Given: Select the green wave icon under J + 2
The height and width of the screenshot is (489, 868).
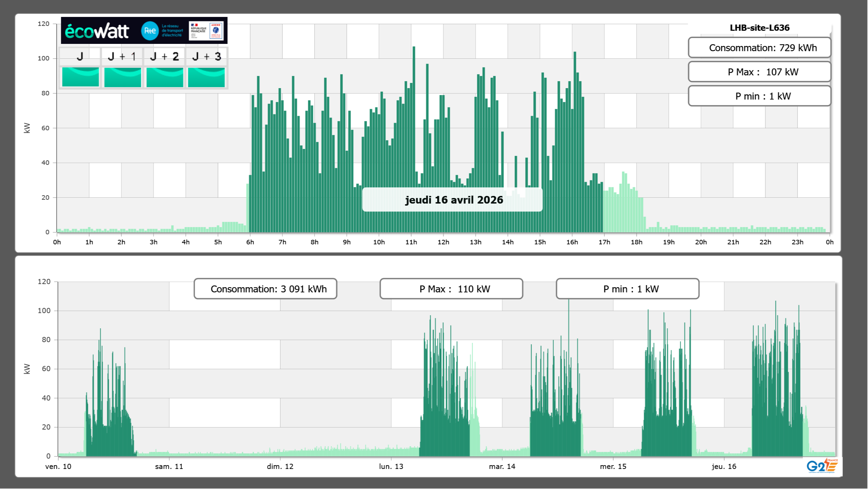Looking at the screenshot, I should tap(165, 77).
